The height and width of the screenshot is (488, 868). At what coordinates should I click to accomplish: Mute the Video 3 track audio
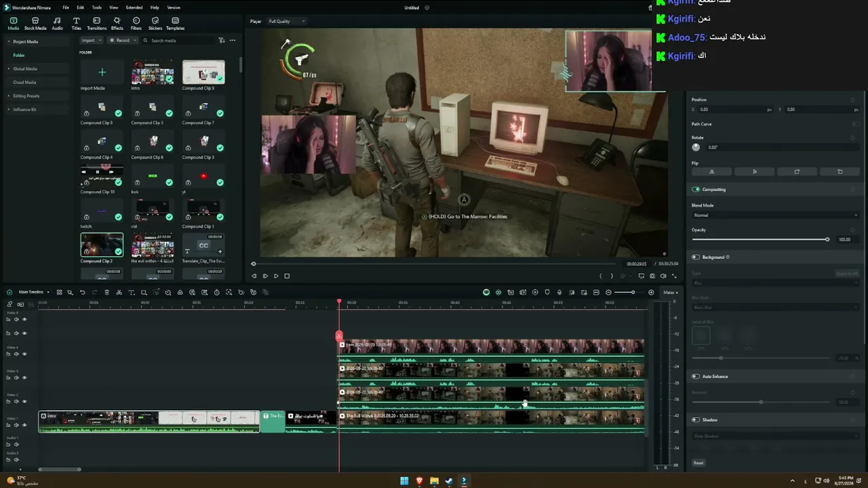click(16, 378)
